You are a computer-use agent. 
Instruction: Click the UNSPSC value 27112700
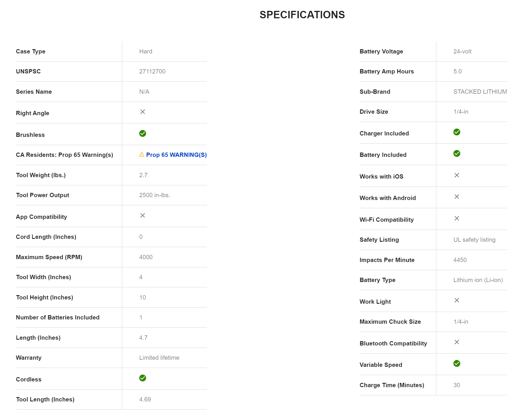152,71
